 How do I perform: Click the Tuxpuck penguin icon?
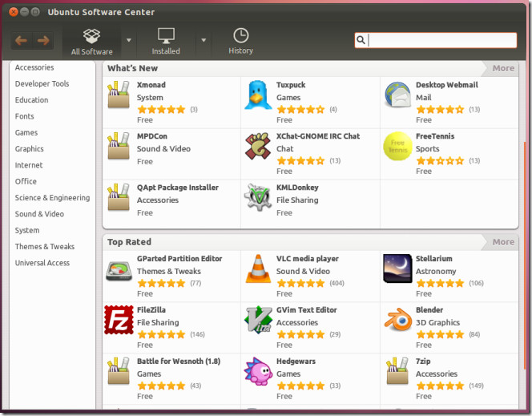coord(258,95)
